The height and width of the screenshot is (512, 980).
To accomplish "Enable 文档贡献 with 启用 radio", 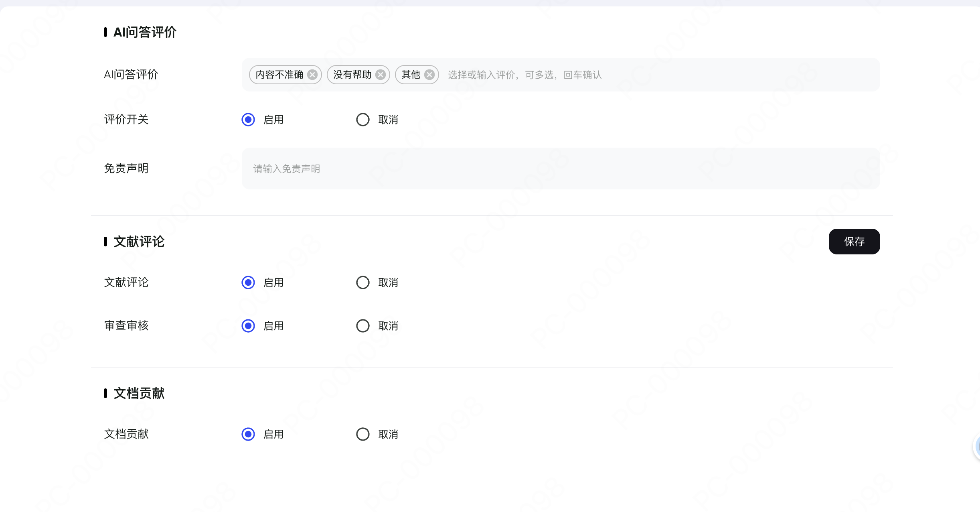I will pyautogui.click(x=248, y=434).
